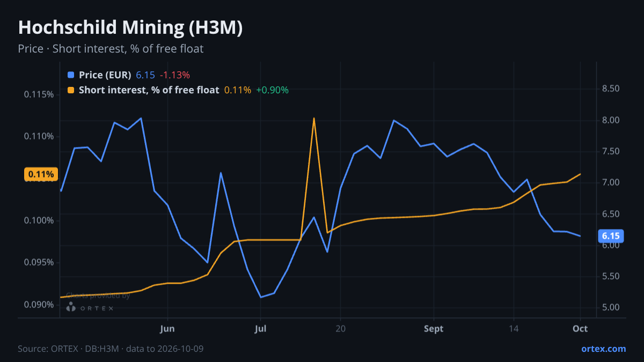Click the red -1.13% price change

click(175, 75)
